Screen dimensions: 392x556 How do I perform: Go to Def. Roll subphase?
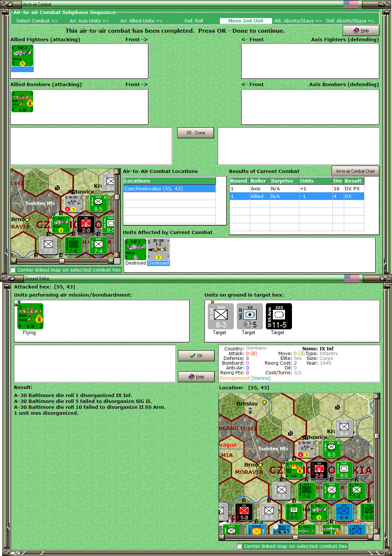click(x=194, y=21)
